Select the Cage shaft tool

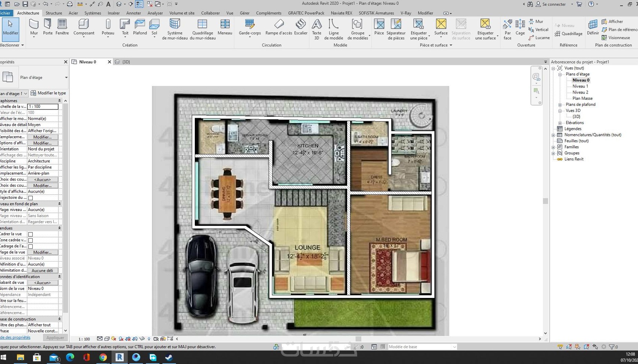[x=520, y=27]
